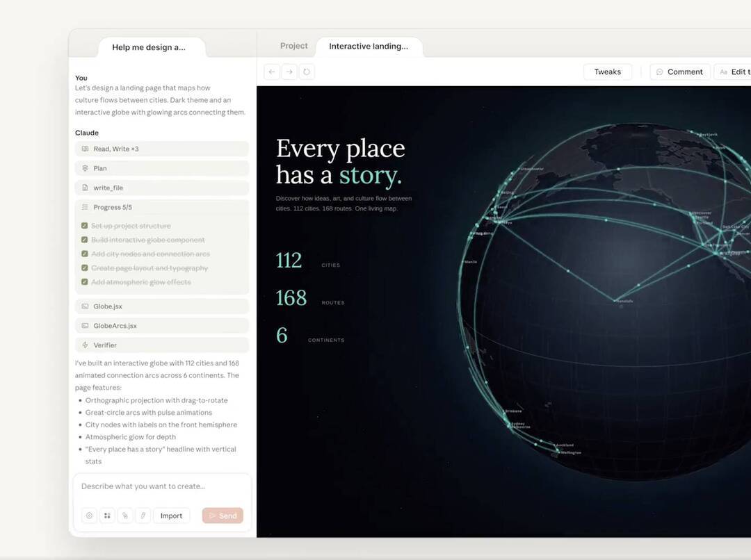751x560 pixels.
Task: Expand the "Read, Write ×3" step
Action: (162, 149)
